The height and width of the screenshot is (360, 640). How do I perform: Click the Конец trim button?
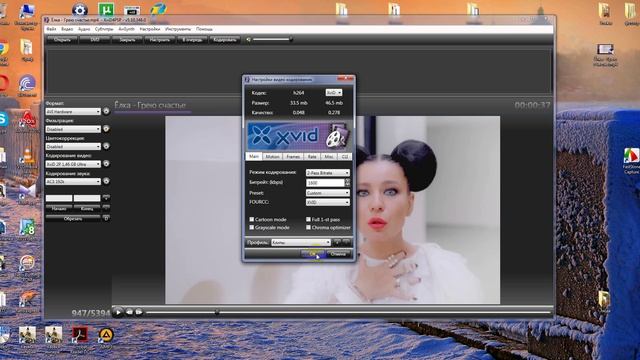click(x=87, y=209)
